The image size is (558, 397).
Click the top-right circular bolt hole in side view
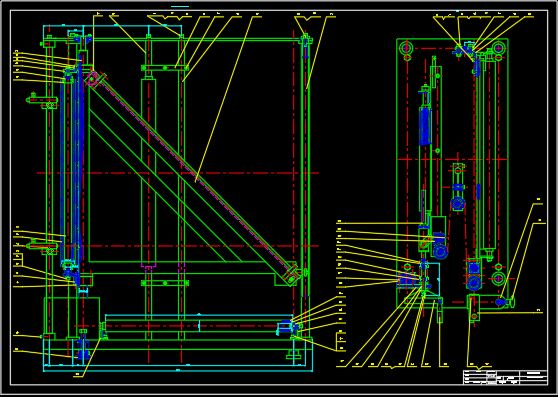pyautogui.click(x=499, y=47)
